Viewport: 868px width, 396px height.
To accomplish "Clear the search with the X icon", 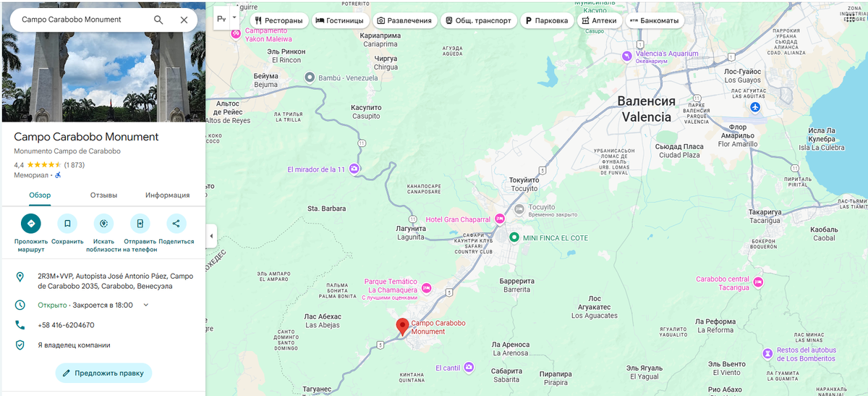I will point(184,20).
